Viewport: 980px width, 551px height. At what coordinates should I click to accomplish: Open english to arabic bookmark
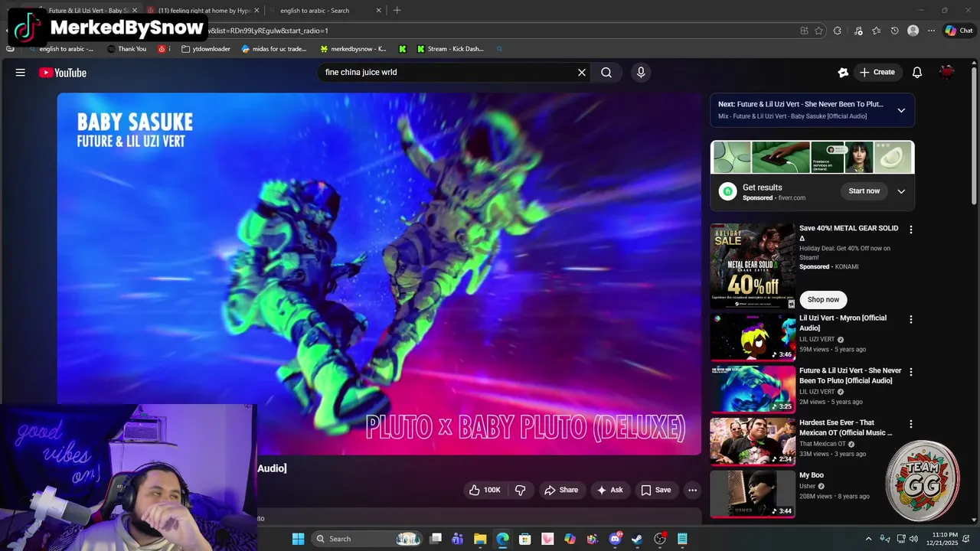click(x=60, y=49)
